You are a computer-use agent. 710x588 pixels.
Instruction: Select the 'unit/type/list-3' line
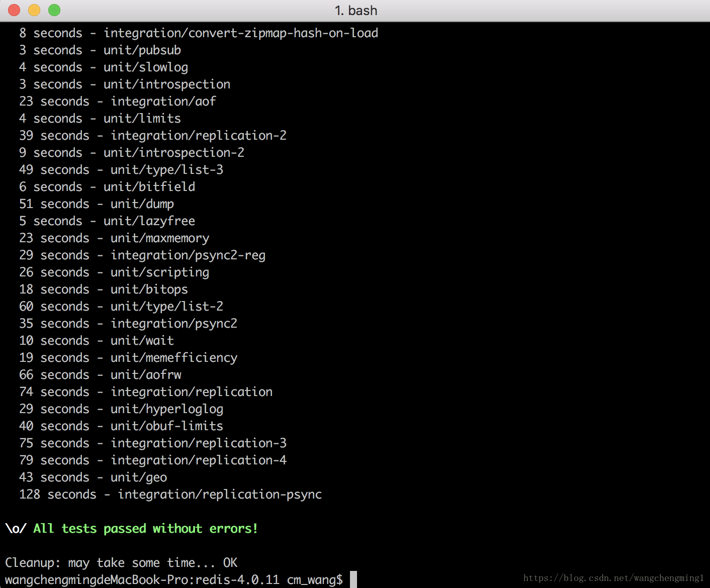click(121, 170)
